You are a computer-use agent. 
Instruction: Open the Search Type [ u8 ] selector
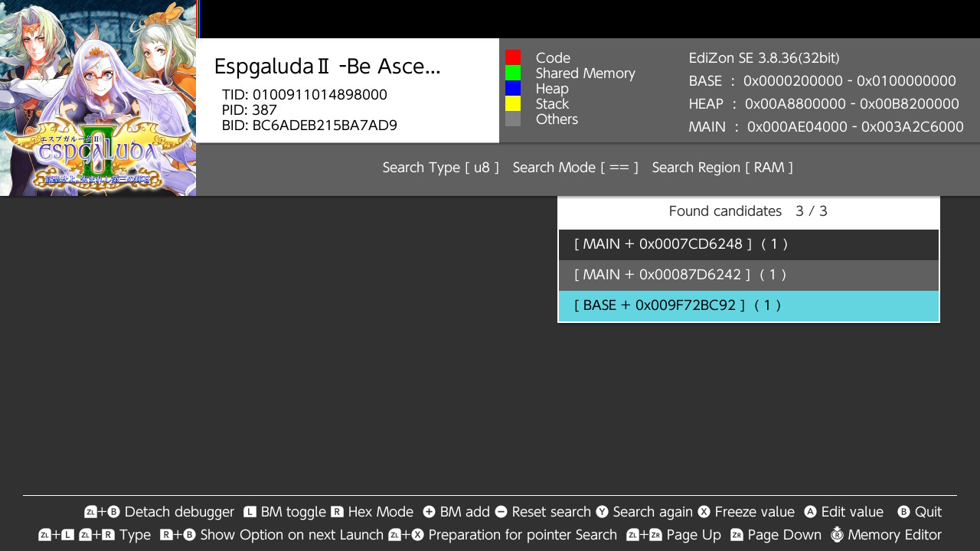point(441,168)
